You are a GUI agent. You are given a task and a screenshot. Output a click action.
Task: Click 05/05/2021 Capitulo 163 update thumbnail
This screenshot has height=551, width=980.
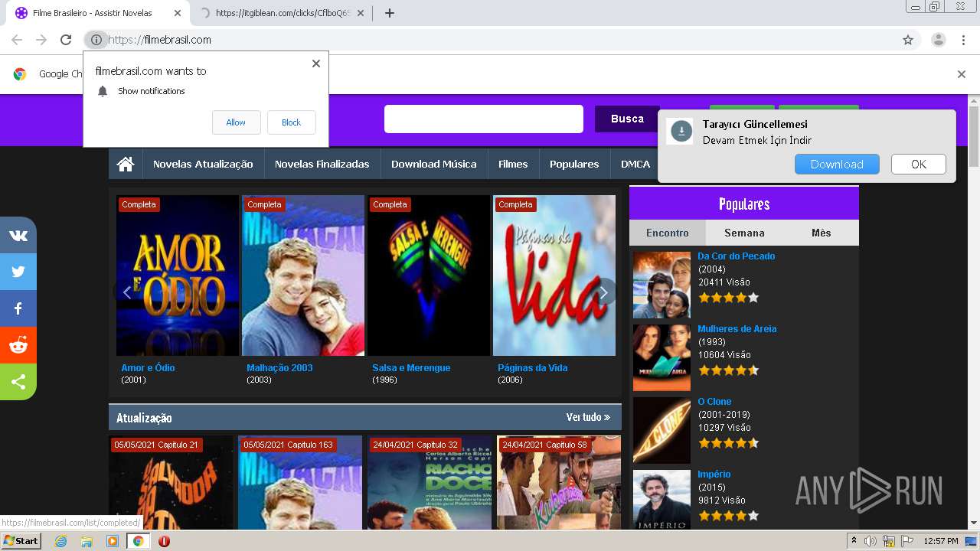click(300, 482)
